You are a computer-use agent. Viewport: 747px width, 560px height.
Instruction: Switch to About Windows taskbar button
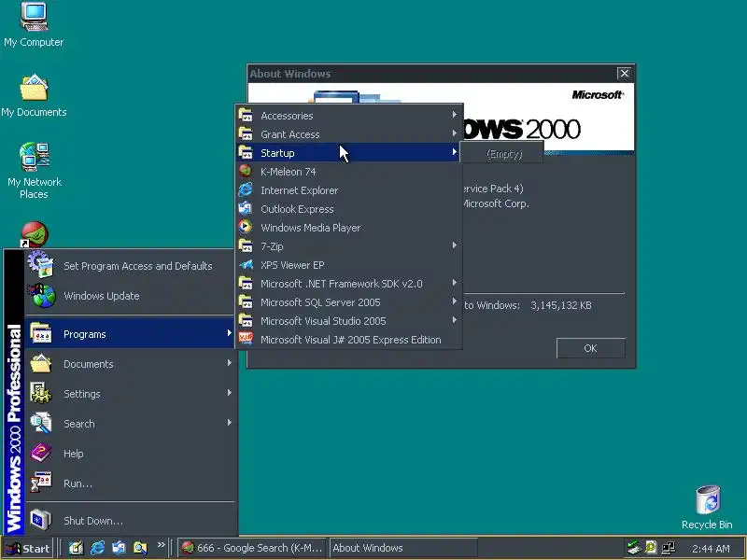point(403,548)
